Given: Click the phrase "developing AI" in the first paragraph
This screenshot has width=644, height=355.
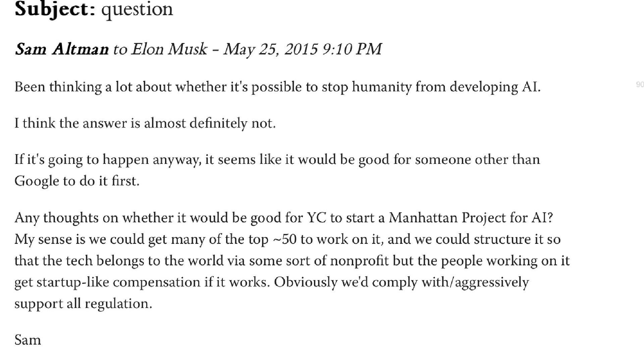Looking at the screenshot, I should (494, 87).
